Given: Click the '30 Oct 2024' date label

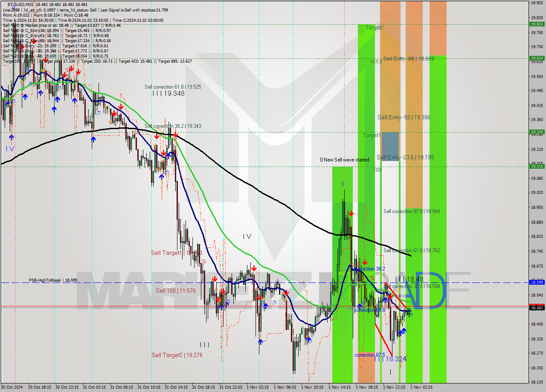Looking at the screenshot, I should [x=12, y=387].
